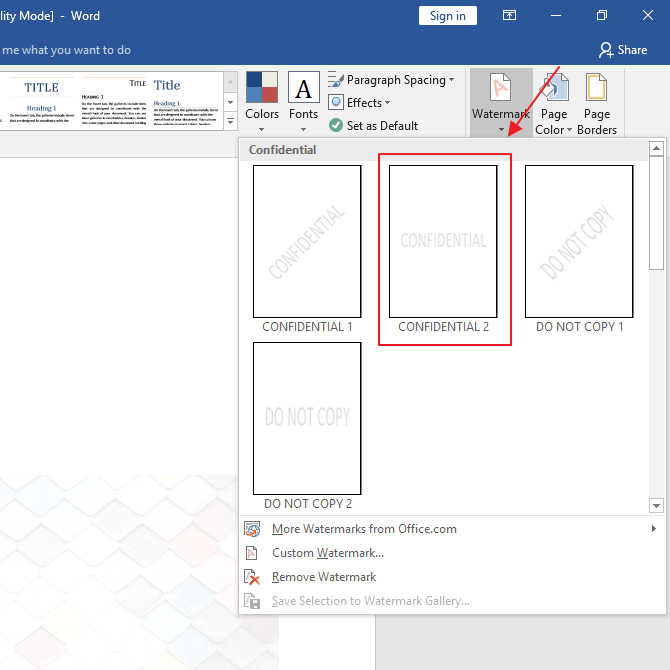Click the watermark gallery scrollbar thumb
670x670 pixels.
click(x=656, y=213)
